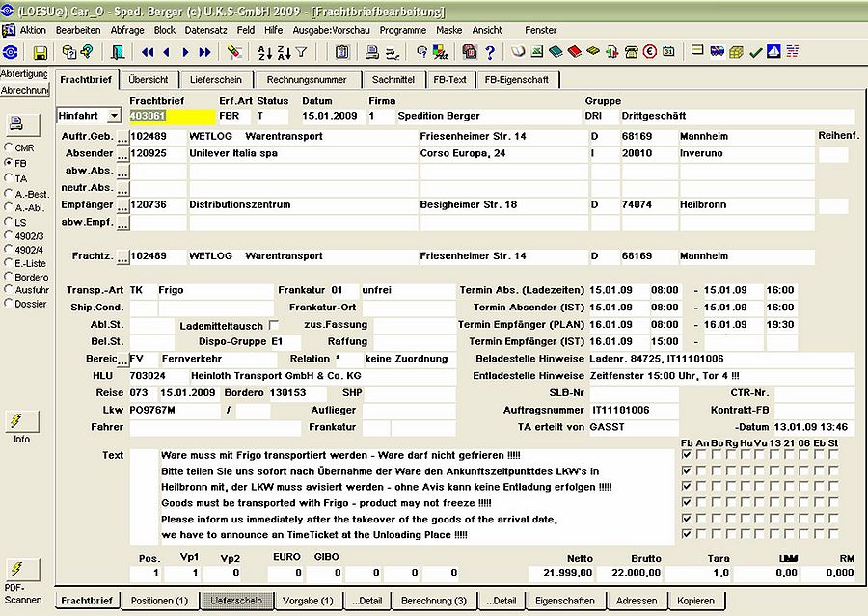Select the CMR radio button
Image resolution: width=868 pixels, height=616 pixels.
[9, 147]
